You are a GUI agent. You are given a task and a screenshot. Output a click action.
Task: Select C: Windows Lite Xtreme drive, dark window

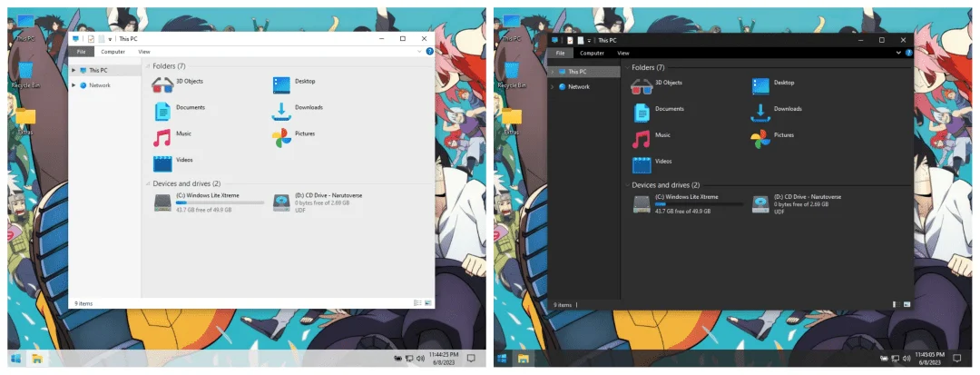(688, 203)
